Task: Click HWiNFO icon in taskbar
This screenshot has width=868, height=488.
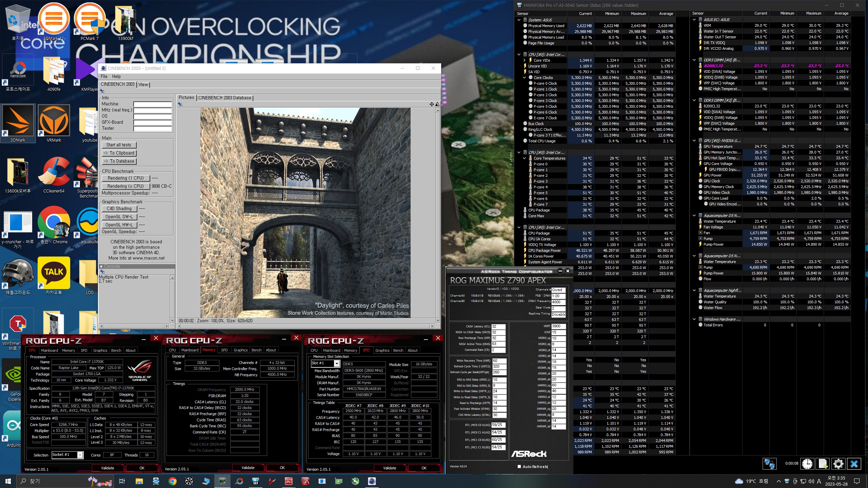Action: [256, 481]
